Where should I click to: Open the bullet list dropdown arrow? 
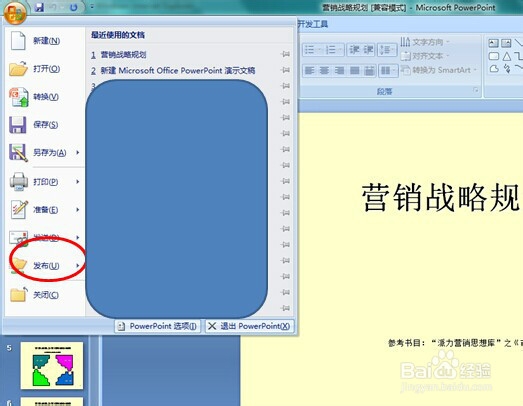click(320, 50)
